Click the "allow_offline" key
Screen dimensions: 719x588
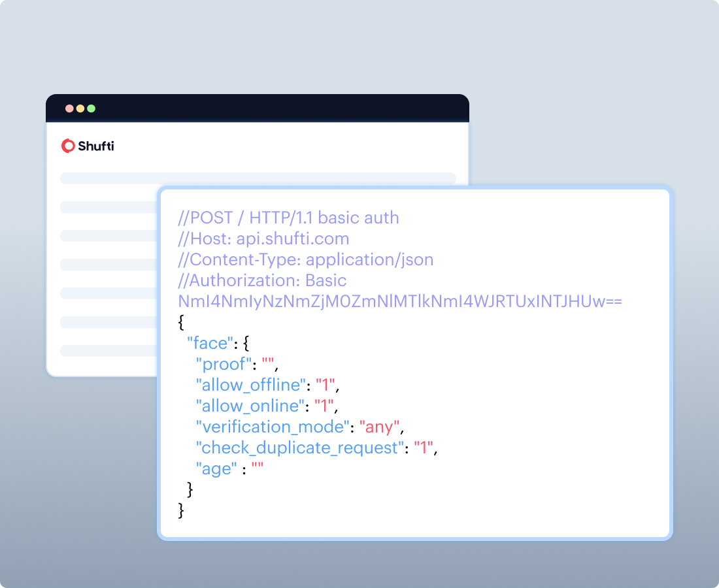point(251,385)
